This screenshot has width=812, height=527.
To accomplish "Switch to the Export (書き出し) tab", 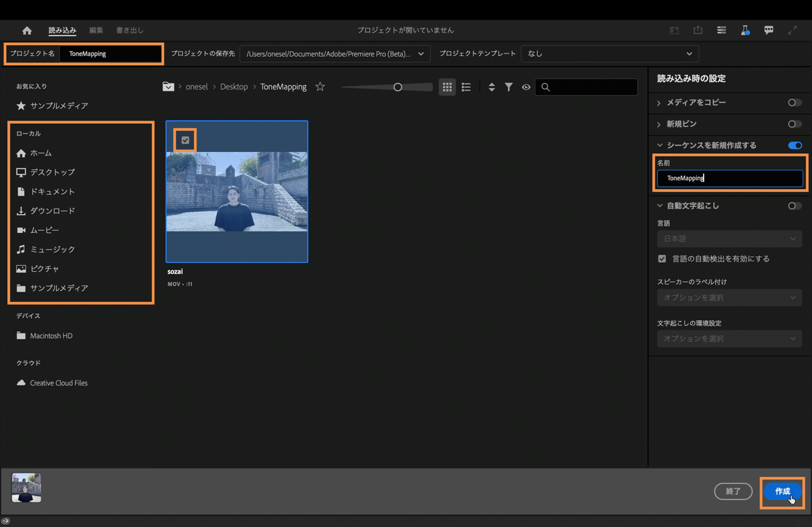I will click(130, 31).
